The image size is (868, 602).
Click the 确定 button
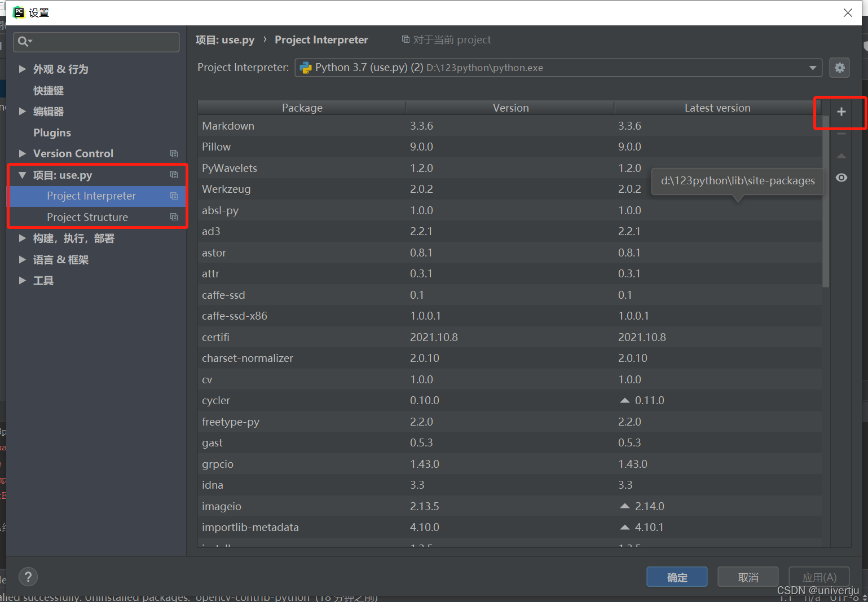coord(677,577)
